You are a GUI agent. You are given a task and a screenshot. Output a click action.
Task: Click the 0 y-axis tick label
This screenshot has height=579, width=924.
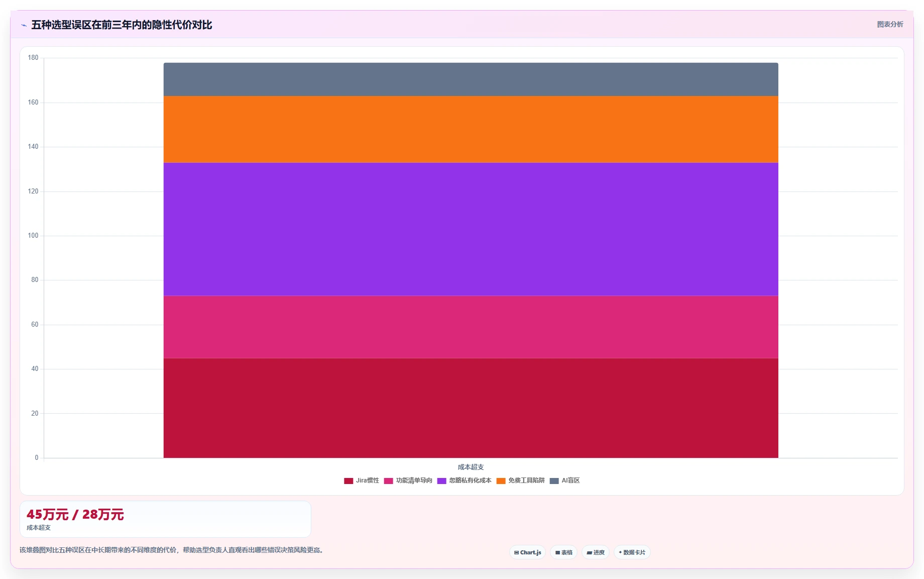coord(36,458)
